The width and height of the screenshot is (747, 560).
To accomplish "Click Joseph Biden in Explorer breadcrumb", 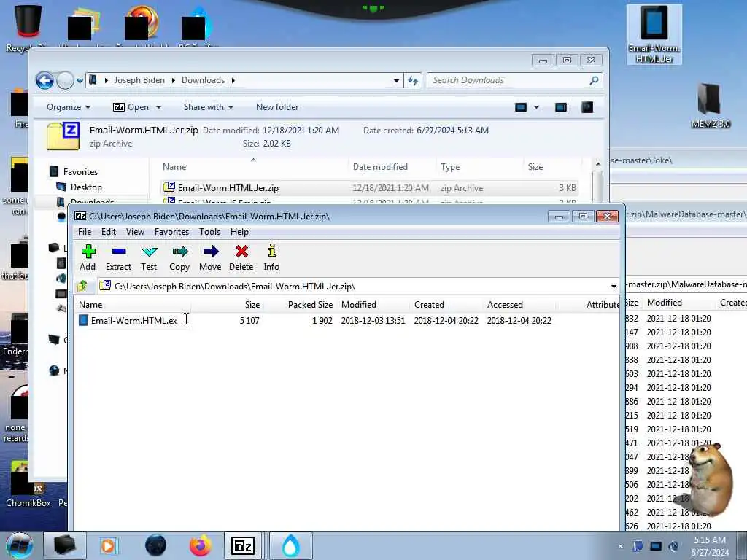I will pos(139,80).
